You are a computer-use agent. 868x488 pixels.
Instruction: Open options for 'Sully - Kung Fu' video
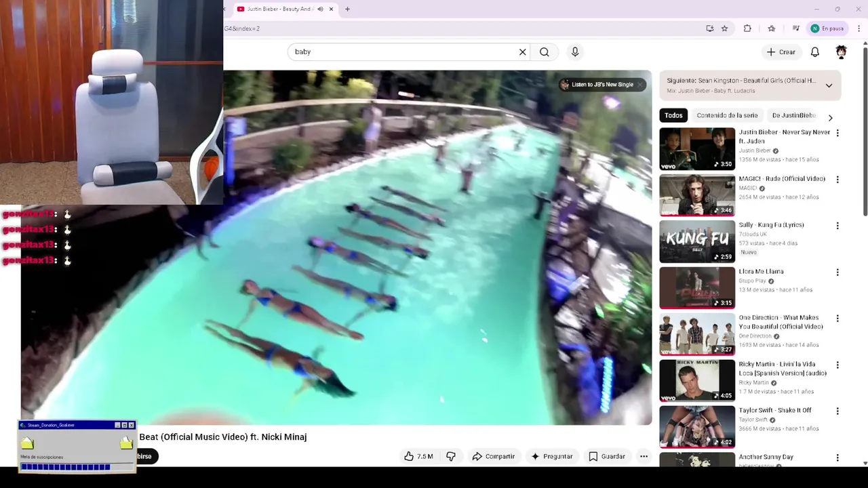[837, 226]
